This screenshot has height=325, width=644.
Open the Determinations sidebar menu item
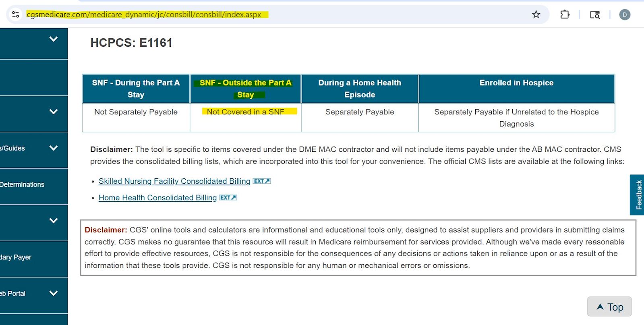22,184
